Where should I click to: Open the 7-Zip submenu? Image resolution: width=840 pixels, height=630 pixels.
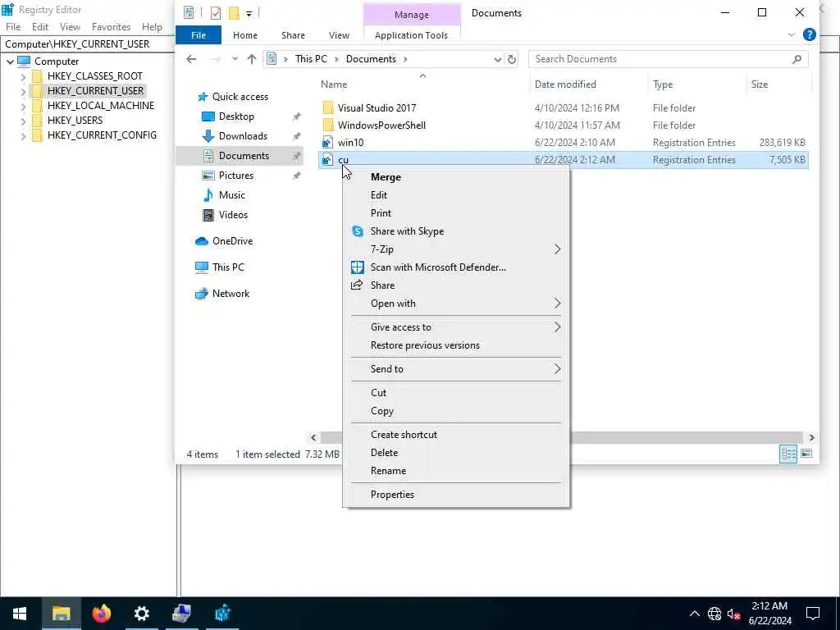coord(456,249)
